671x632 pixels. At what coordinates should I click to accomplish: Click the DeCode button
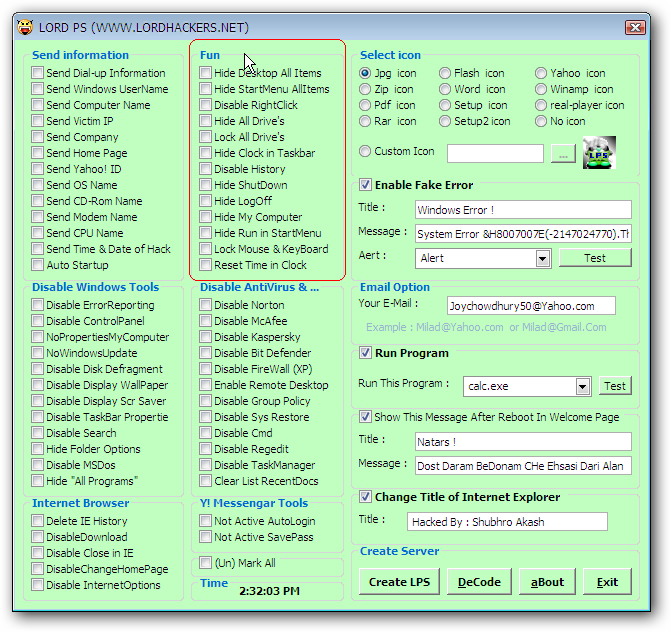[x=479, y=582]
